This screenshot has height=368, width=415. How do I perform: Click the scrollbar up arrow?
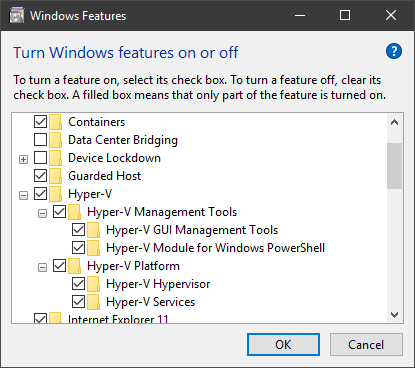tap(395, 123)
